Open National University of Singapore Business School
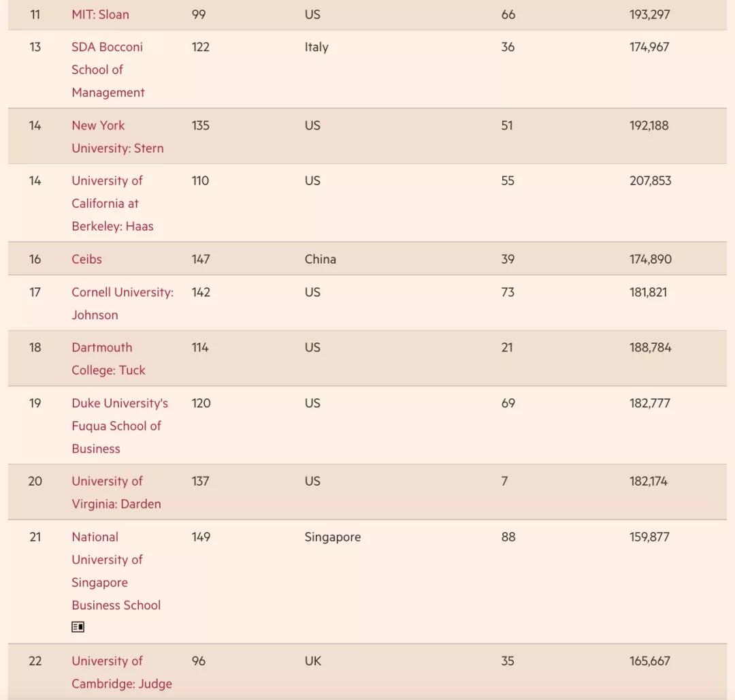 (x=116, y=571)
